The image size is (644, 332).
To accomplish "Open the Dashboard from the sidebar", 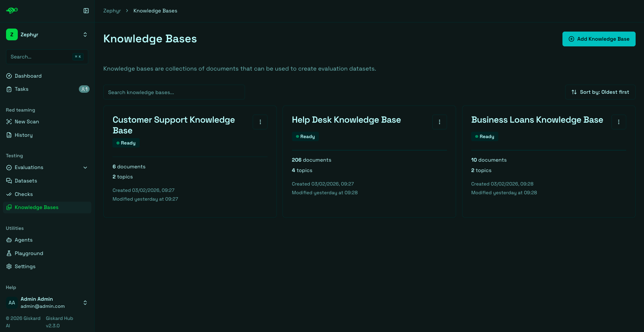I will point(28,76).
